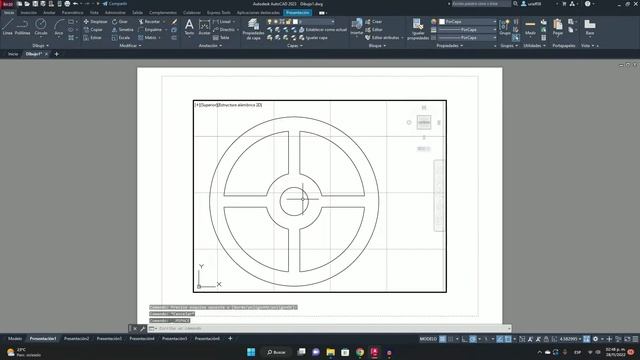Screen dimensions: 640x360
Task: Click the Crear block button
Action: click(373, 22)
